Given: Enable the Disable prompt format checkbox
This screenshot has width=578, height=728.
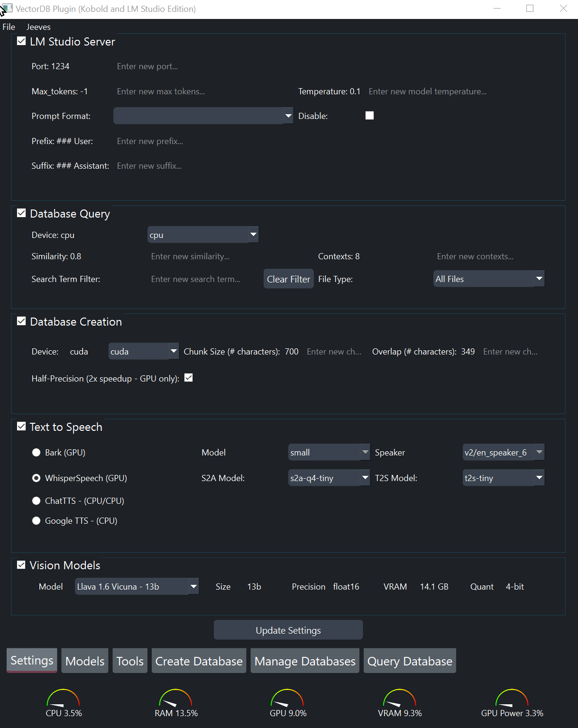Looking at the screenshot, I should [x=370, y=116].
